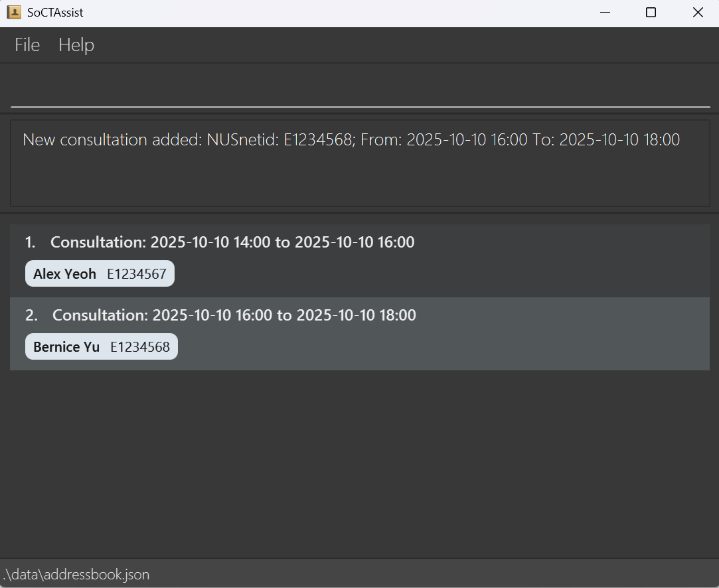Click NUSnetid E1234568 in Bernice Yu's tag
This screenshot has height=588, width=719.
click(x=140, y=347)
